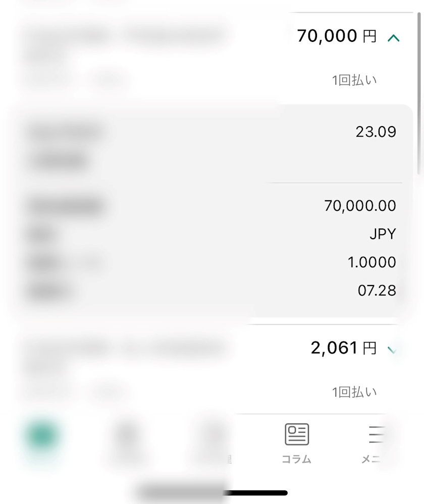The height and width of the screenshot is (504, 424).
Task: Tap the blurred nav icon left of コラム
Action: click(x=214, y=437)
